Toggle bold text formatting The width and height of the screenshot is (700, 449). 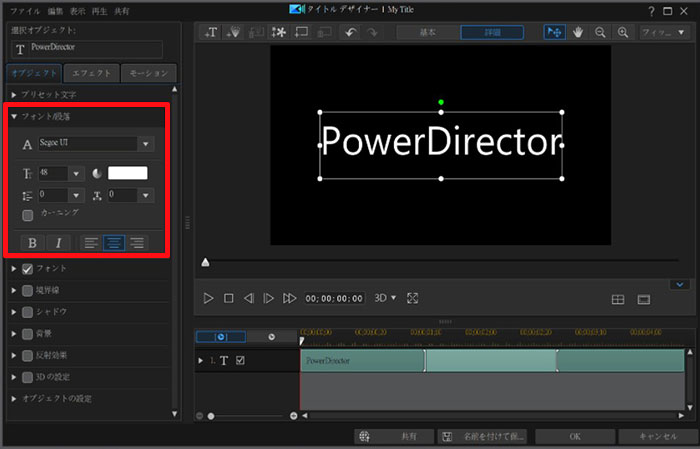pyautogui.click(x=32, y=243)
